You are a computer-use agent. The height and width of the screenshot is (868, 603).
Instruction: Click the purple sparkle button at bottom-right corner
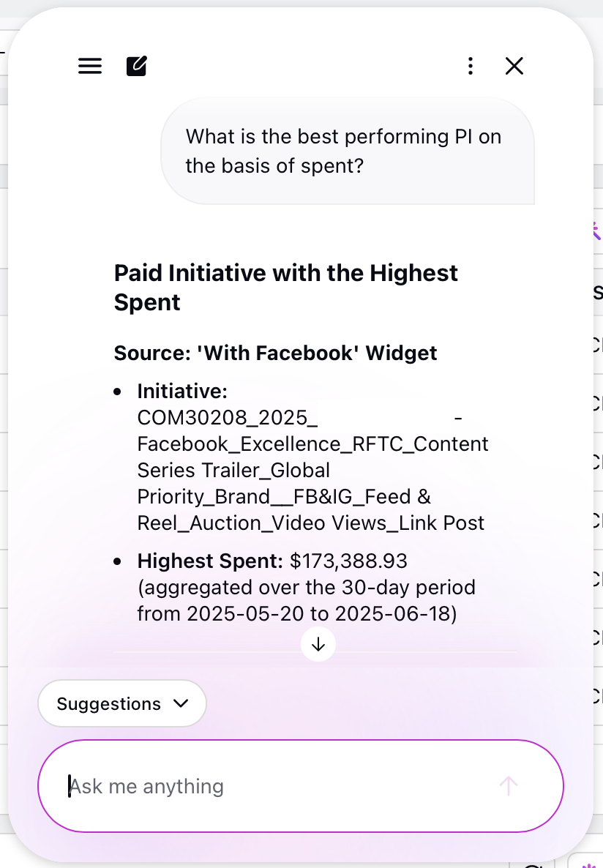[x=588, y=861]
